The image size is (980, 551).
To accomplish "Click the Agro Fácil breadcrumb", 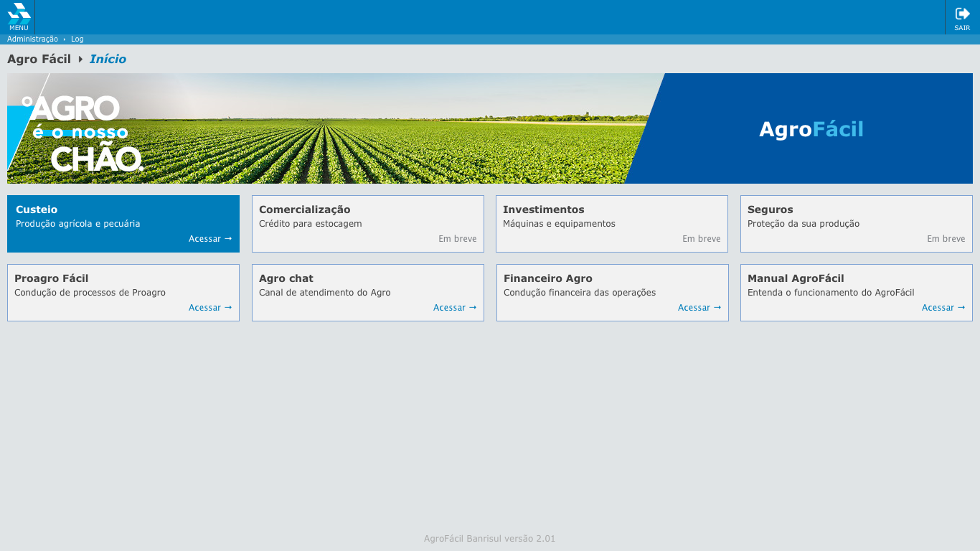I will pos(39,59).
